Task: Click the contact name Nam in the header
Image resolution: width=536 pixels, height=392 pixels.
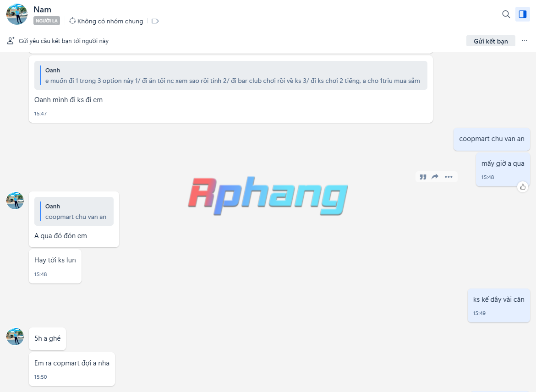Action: click(43, 10)
